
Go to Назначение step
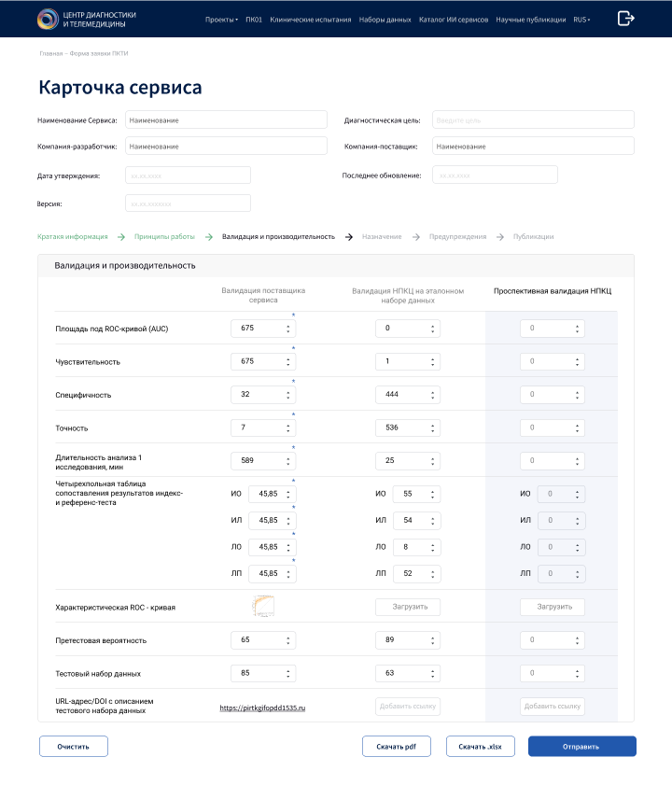[382, 237]
